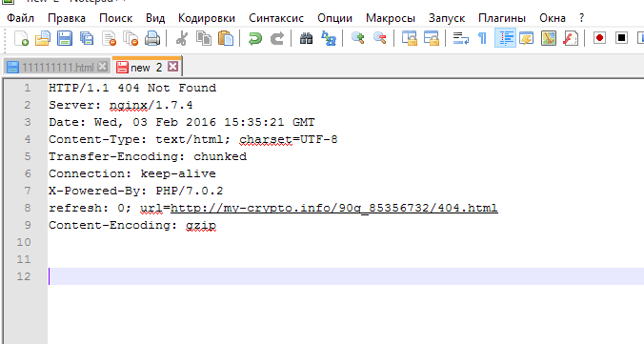Open the Кодировки menu
This screenshot has width=644, height=344.
[x=207, y=18]
